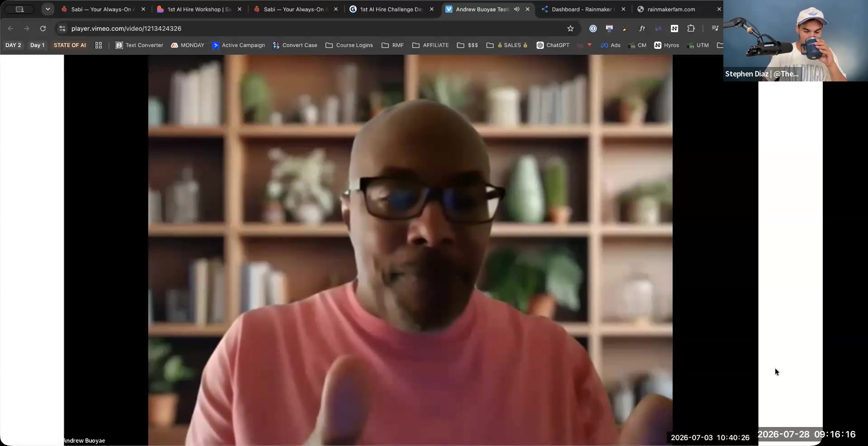Expand the tab search dropdown
Viewport: 868px width, 446px height.
[x=47, y=9]
